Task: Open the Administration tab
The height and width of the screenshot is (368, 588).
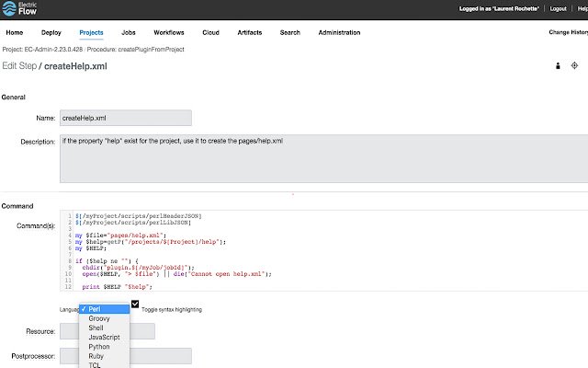Action: pos(339,33)
